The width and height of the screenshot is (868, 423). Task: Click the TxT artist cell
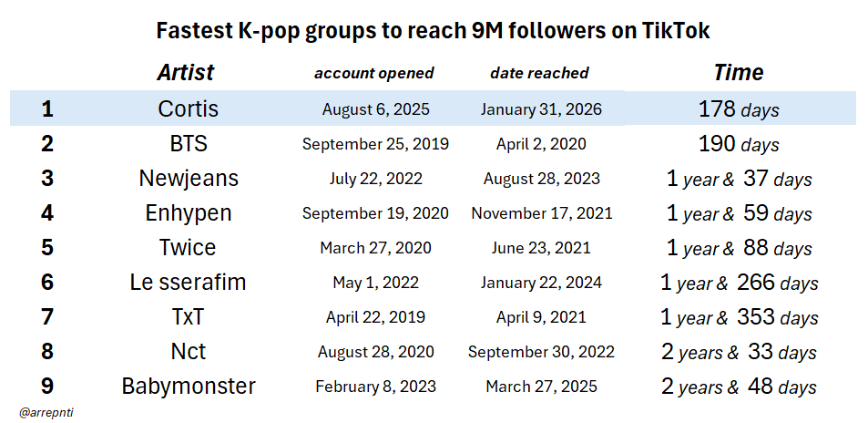point(188,317)
